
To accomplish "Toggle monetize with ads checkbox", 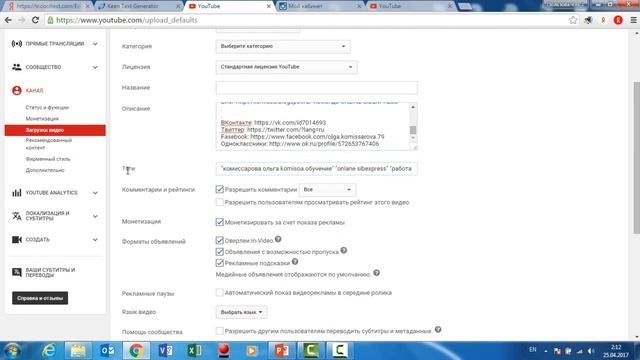I will [220, 222].
